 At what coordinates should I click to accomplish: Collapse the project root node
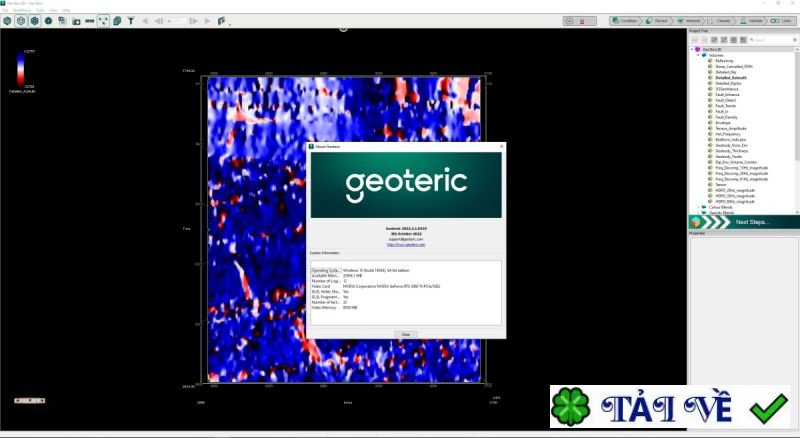pyautogui.click(x=692, y=50)
